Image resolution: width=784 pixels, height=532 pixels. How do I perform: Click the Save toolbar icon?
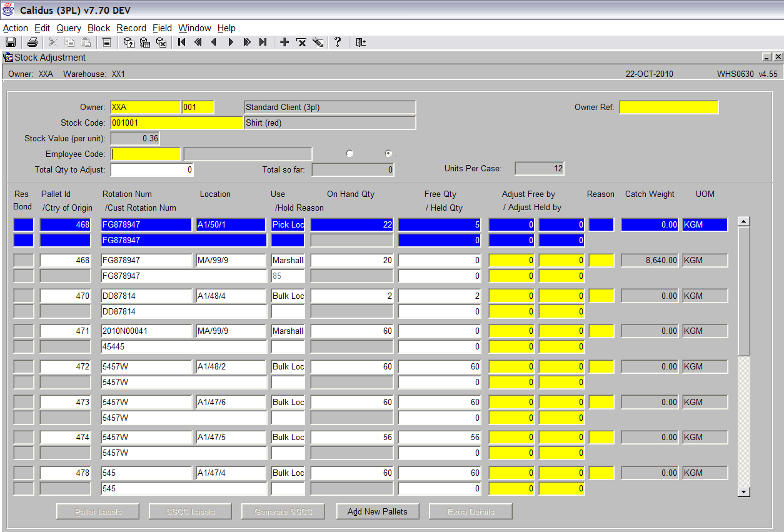[11, 42]
